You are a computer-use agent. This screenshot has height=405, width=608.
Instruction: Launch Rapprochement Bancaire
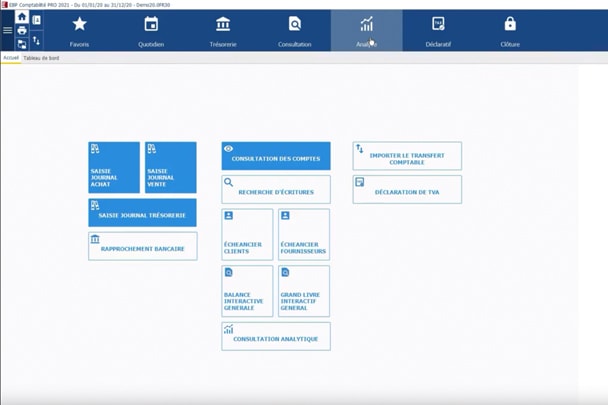[142, 246]
